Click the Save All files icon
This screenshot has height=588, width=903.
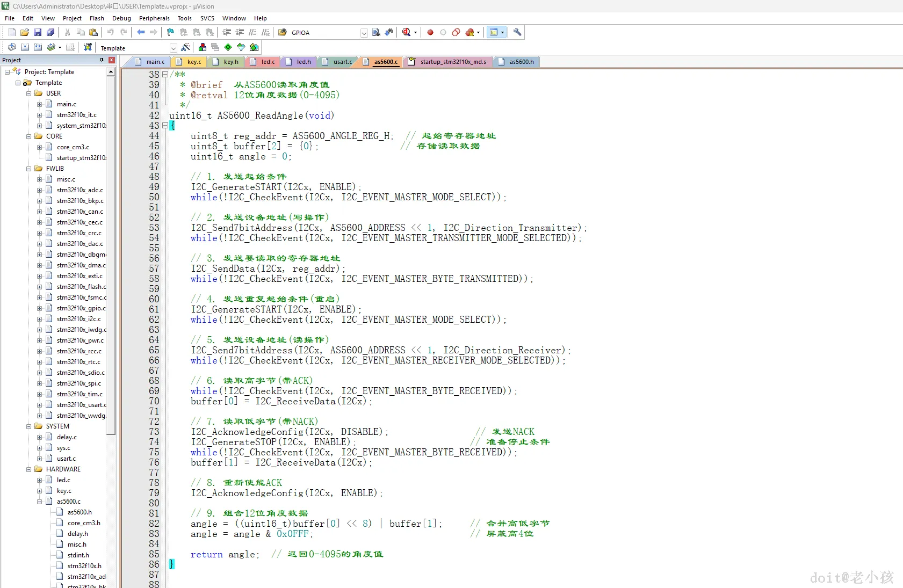pyautogui.click(x=50, y=32)
